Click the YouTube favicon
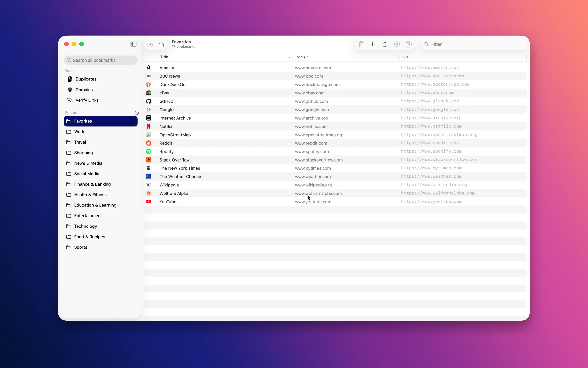Screen dimensions: 588x368 149,202
